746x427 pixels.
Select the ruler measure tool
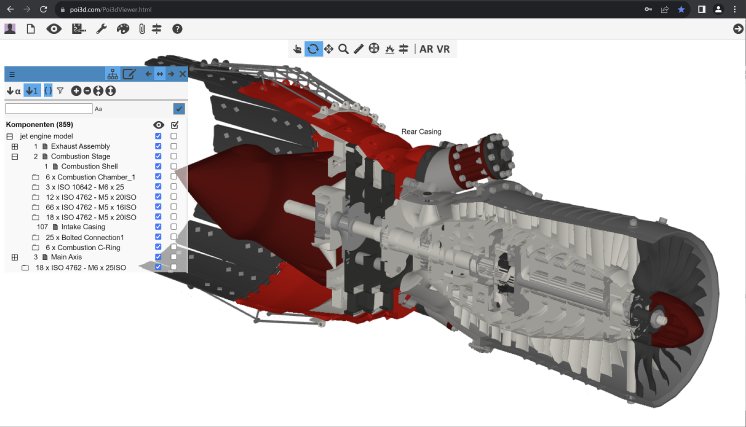click(358, 49)
